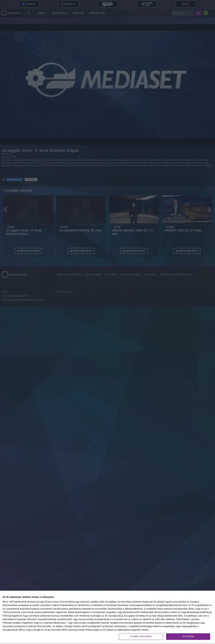Click NÉZZE MEG MOST for Az engedetlen feleség
The width and height of the screenshot is (215, 644).
click(x=81, y=251)
